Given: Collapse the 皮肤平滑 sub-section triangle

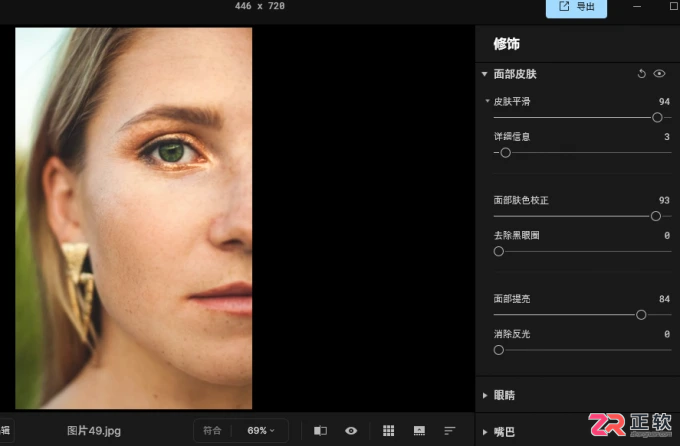Looking at the screenshot, I should coord(487,101).
